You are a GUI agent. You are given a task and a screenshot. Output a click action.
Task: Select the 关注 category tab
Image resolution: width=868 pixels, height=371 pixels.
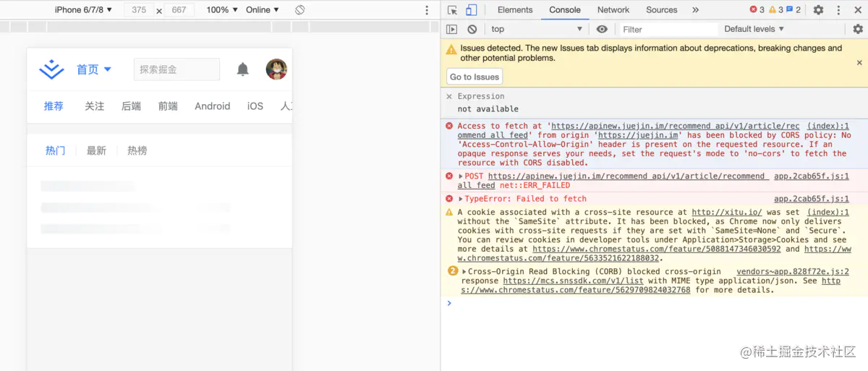95,106
